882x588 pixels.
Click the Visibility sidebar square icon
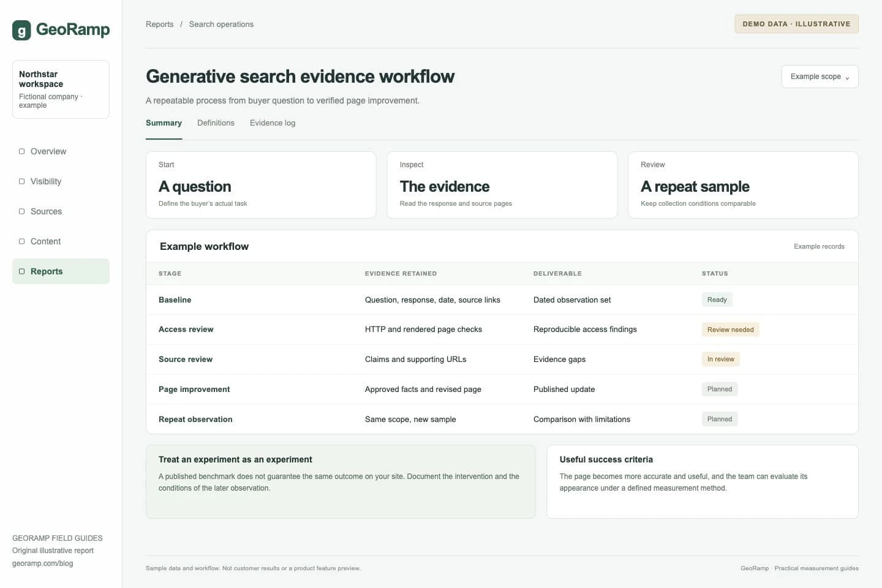click(x=22, y=181)
